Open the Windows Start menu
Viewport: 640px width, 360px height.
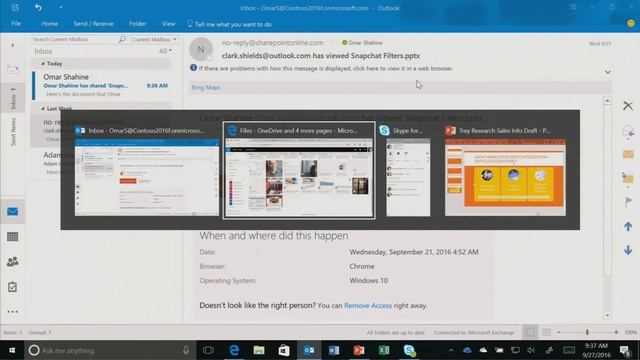pos(12,350)
